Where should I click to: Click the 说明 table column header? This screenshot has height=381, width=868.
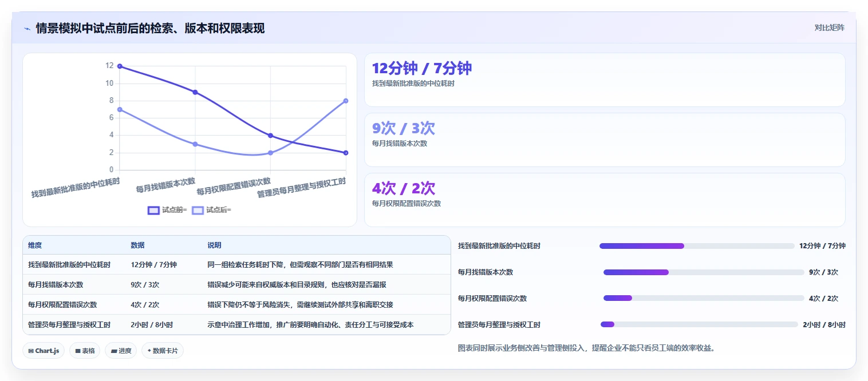click(214, 245)
